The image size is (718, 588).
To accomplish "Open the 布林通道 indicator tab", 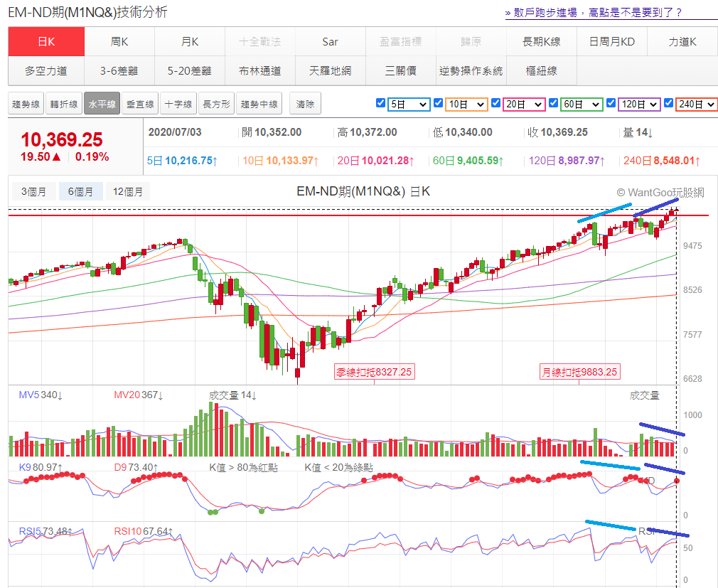I will 259,70.
